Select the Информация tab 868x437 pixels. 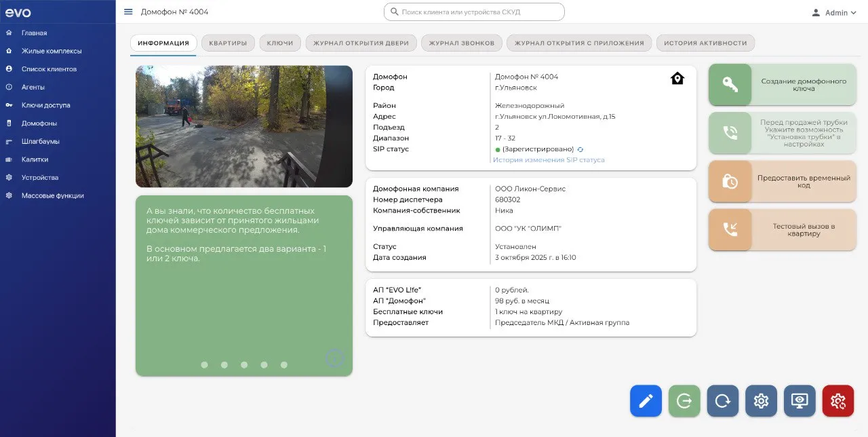pyautogui.click(x=163, y=43)
